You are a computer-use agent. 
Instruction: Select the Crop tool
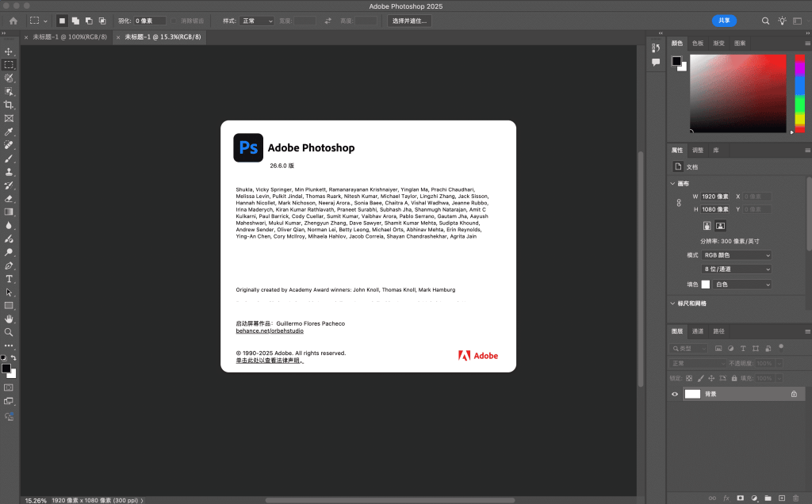pos(9,105)
